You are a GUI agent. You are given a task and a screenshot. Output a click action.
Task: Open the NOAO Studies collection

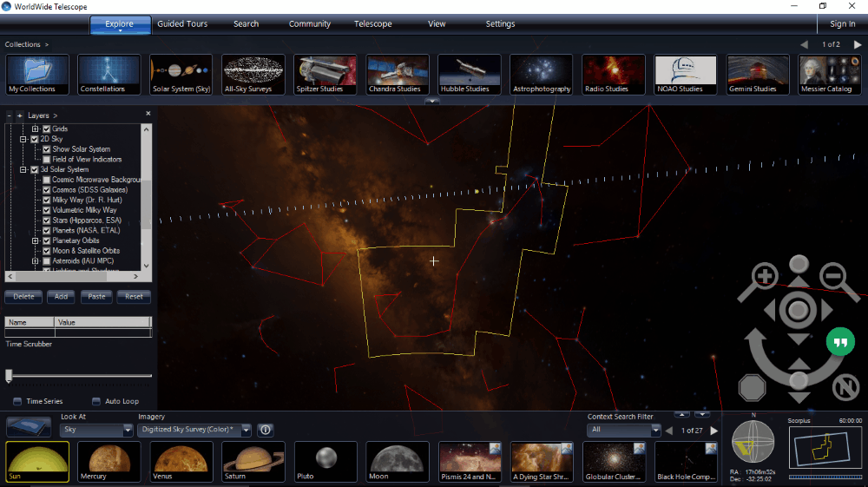point(686,74)
